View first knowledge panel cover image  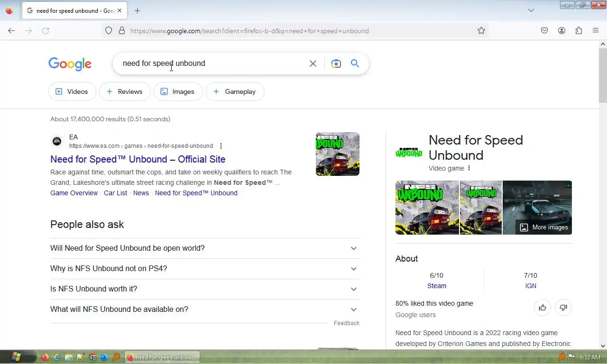coord(427,208)
